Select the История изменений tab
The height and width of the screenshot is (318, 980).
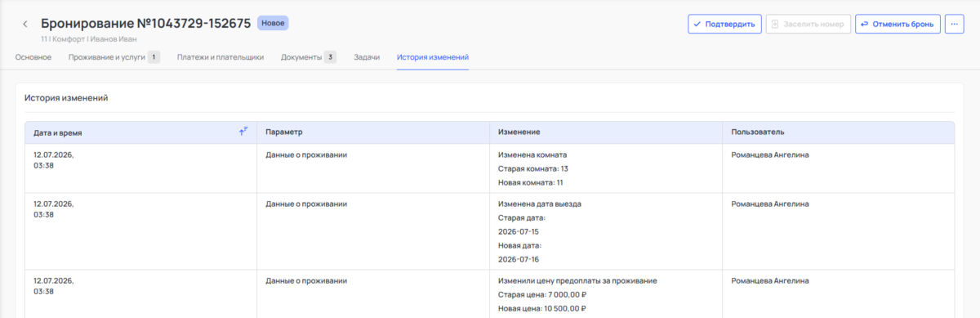click(433, 57)
